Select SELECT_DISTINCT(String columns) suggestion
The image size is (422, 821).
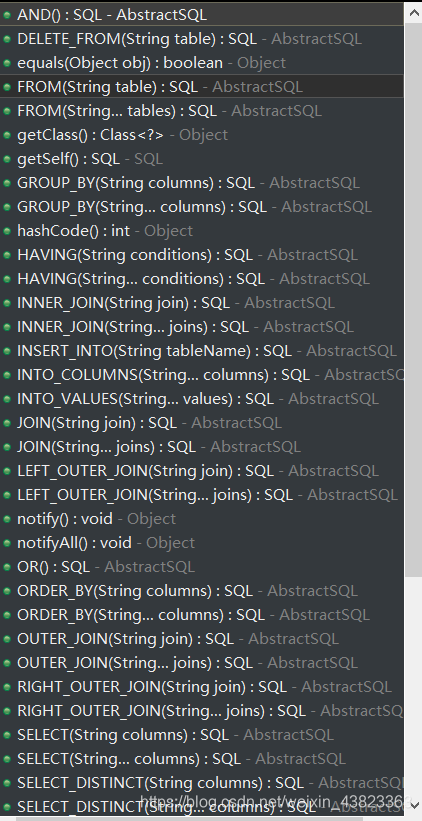pos(202,783)
